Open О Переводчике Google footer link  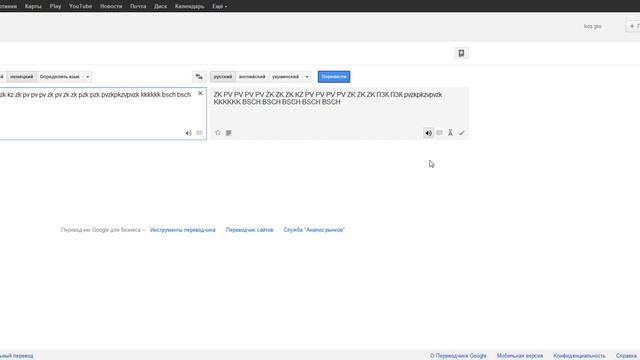458,356
